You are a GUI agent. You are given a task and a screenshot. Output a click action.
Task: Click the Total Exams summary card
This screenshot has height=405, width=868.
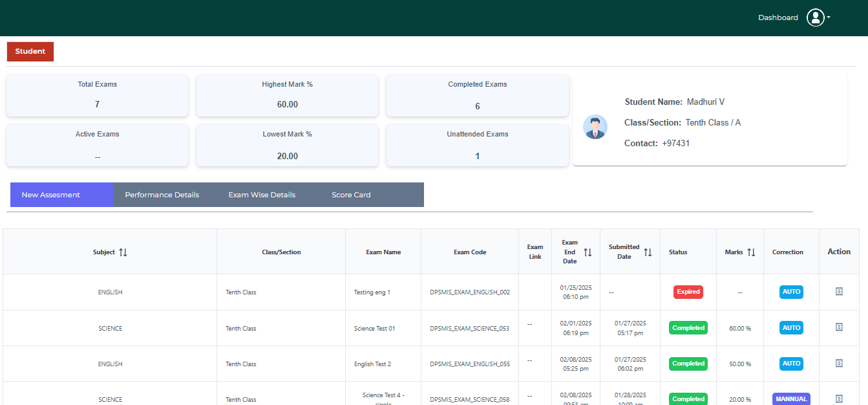tap(98, 96)
